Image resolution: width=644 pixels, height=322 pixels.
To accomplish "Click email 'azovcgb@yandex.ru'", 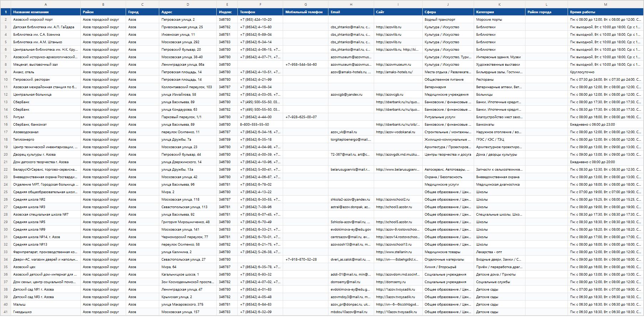I will [x=351, y=95].
